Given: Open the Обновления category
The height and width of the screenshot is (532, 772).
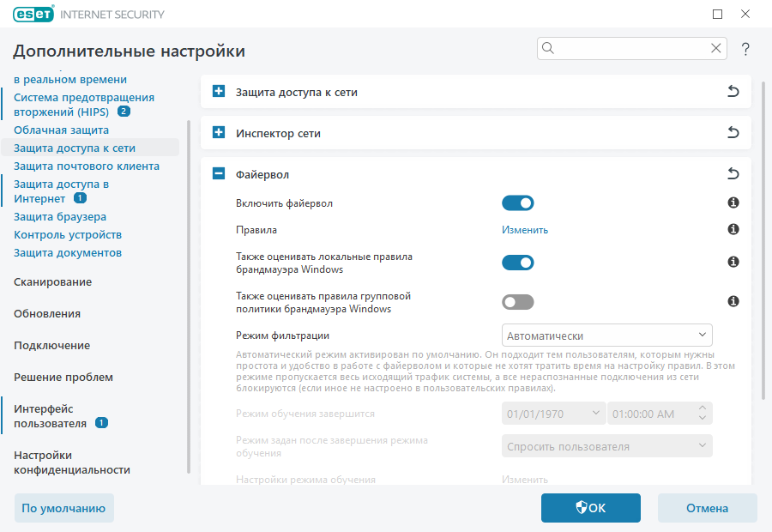Looking at the screenshot, I should pyautogui.click(x=47, y=314).
